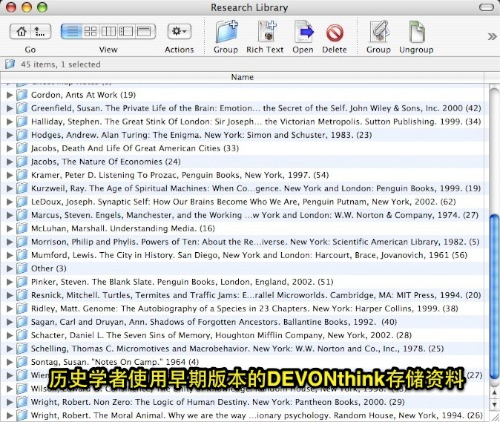This screenshot has height=422, width=500.
Task: Switch to column view mode
Action: [x=108, y=31]
